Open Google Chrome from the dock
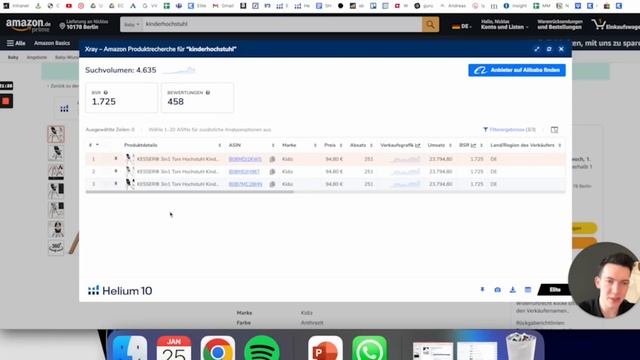The width and height of the screenshot is (640, 360). (x=218, y=349)
